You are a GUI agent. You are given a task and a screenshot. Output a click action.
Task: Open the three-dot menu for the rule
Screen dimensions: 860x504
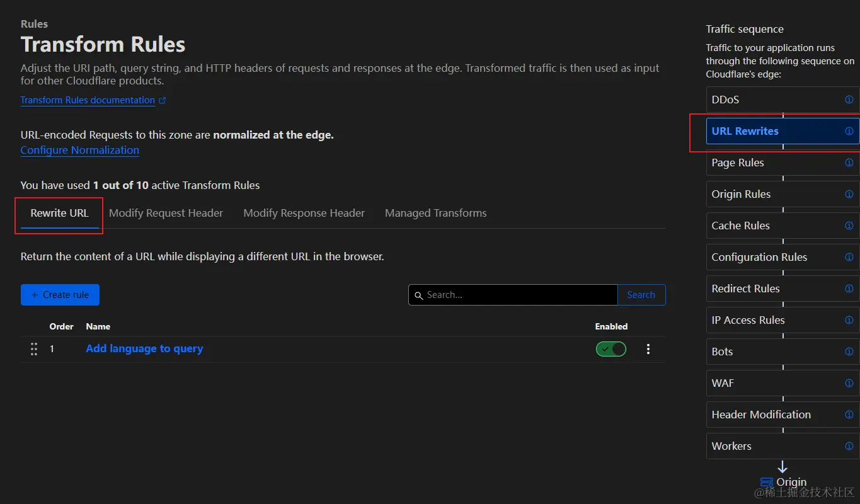tap(648, 349)
